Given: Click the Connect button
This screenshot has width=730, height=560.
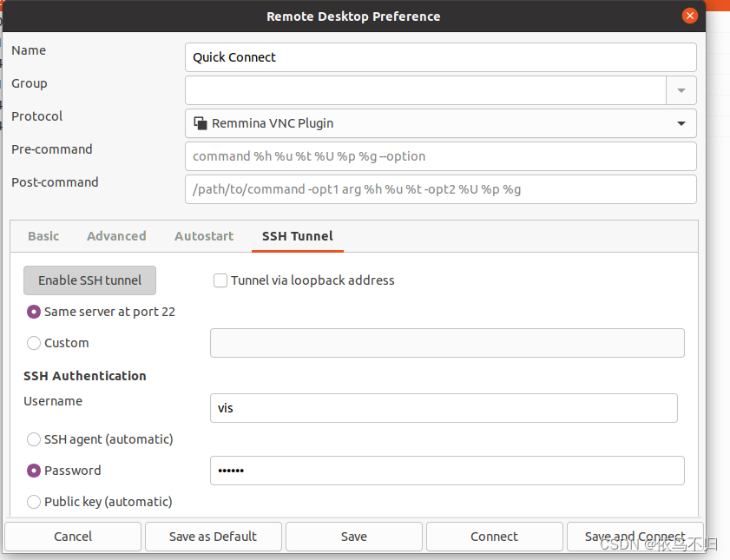Looking at the screenshot, I should (x=495, y=537).
